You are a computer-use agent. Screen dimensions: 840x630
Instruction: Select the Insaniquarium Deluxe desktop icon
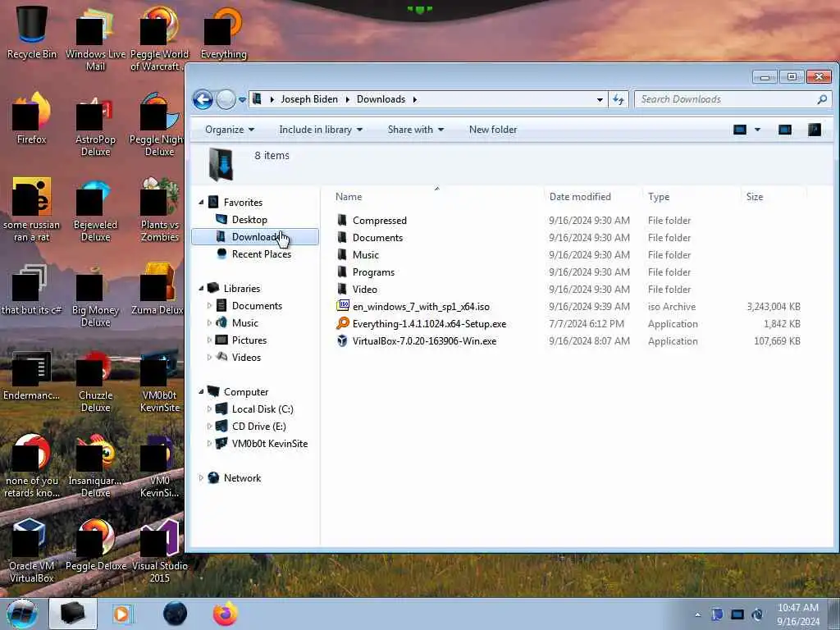95,467
